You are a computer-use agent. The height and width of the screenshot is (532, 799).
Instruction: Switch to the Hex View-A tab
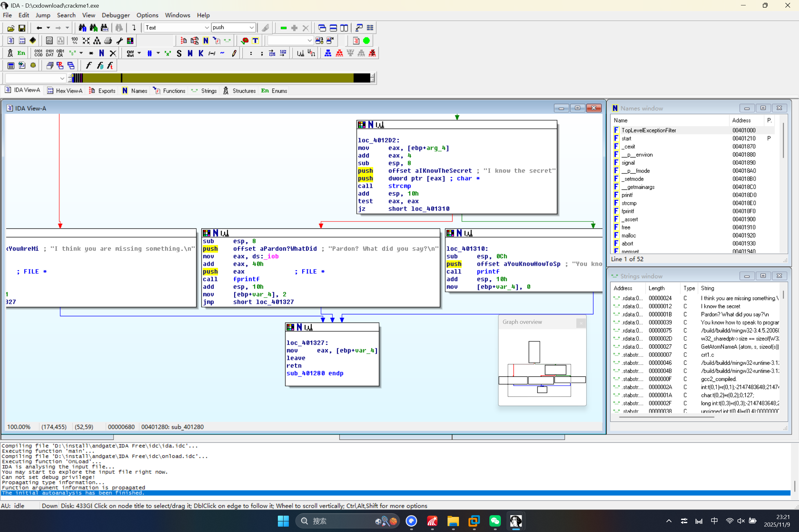pos(65,91)
